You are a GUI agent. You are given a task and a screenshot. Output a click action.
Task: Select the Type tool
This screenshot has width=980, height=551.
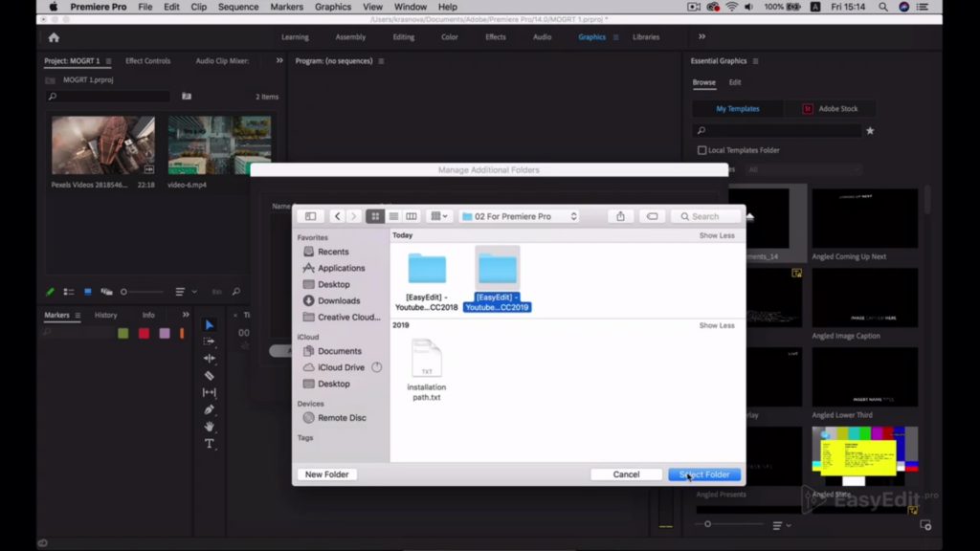click(x=210, y=444)
